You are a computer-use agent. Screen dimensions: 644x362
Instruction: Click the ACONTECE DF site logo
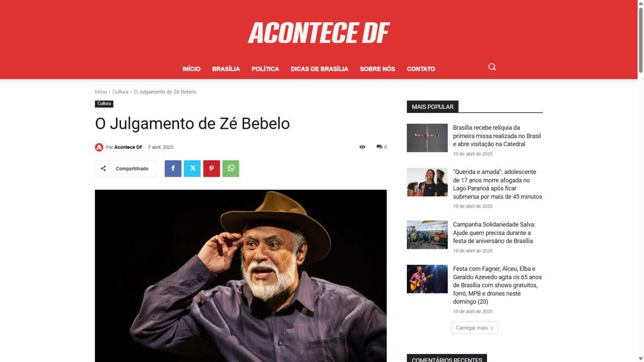(x=318, y=33)
